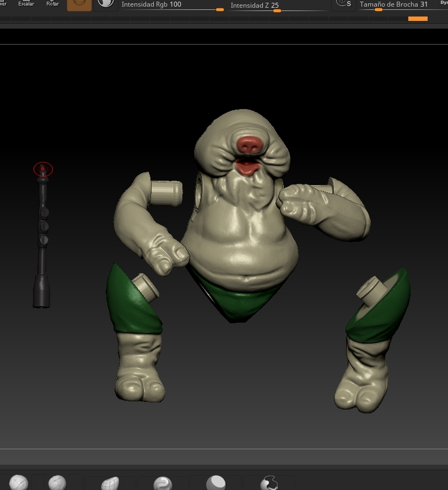The width and height of the screenshot is (448, 490).
Task: Select the swirl sphere brush icon
Action: coord(163,483)
